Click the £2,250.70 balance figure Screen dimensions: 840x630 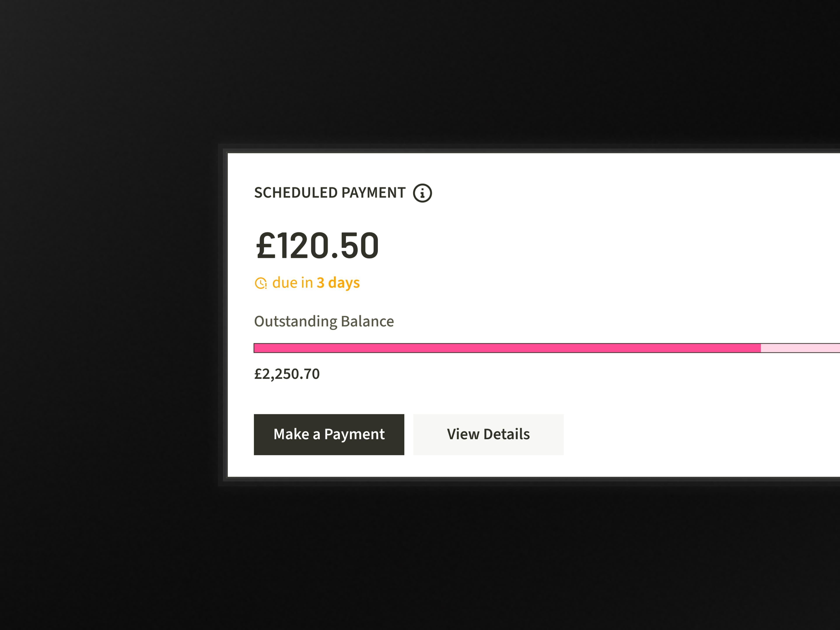click(287, 374)
